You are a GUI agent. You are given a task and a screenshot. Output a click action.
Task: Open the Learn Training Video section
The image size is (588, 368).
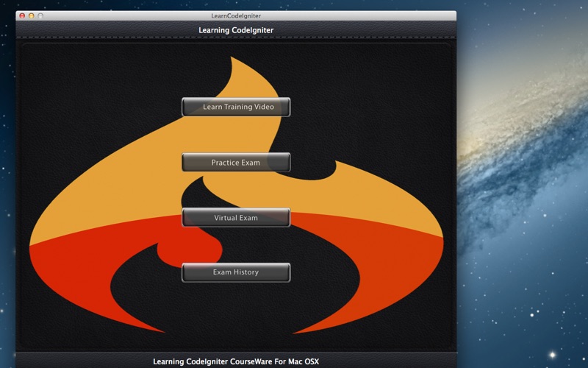pyautogui.click(x=236, y=107)
